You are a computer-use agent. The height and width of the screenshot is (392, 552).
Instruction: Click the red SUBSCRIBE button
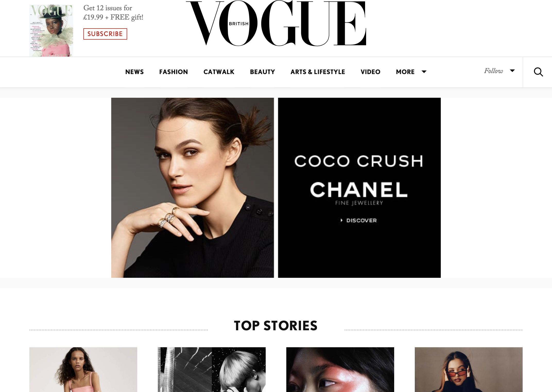(105, 34)
